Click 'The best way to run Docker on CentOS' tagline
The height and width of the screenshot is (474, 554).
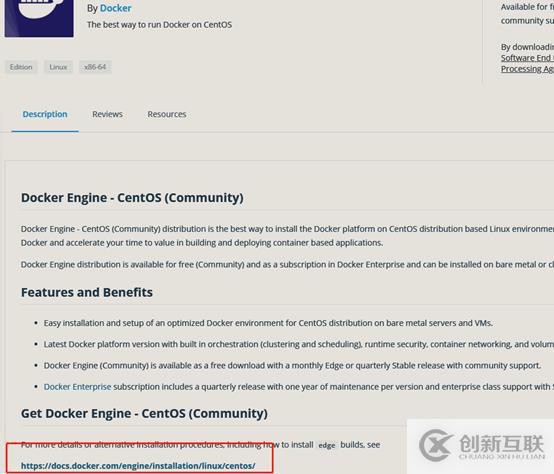159,25
